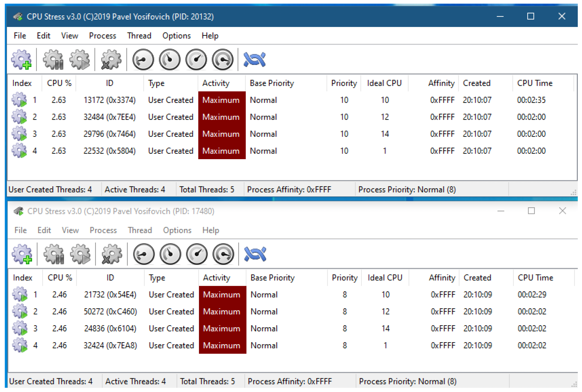This screenshot has height=392, width=582.
Task: Set maximum activity gauge in PID 17480 window
Action: coord(223,254)
